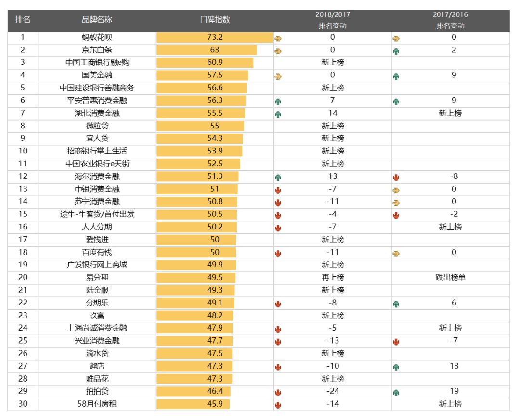The width and height of the screenshot is (520, 420).
Task: Click green up arrow in 京东白条 row
Action: [x=396, y=51]
